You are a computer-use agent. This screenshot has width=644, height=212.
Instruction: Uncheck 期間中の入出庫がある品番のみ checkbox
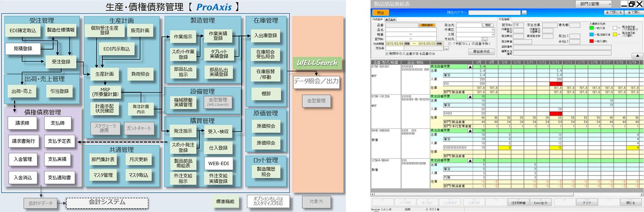[387, 54]
